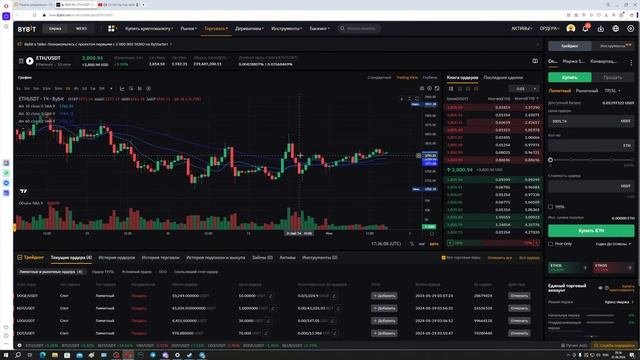This screenshot has height=360, width=640.
Task: Switch chart to log scale
Action: (422, 244)
